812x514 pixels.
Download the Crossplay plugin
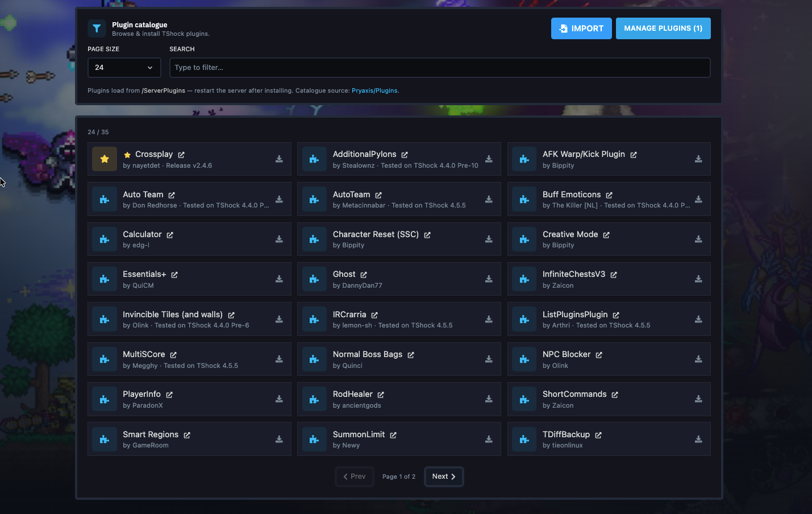[x=279, y=159]
